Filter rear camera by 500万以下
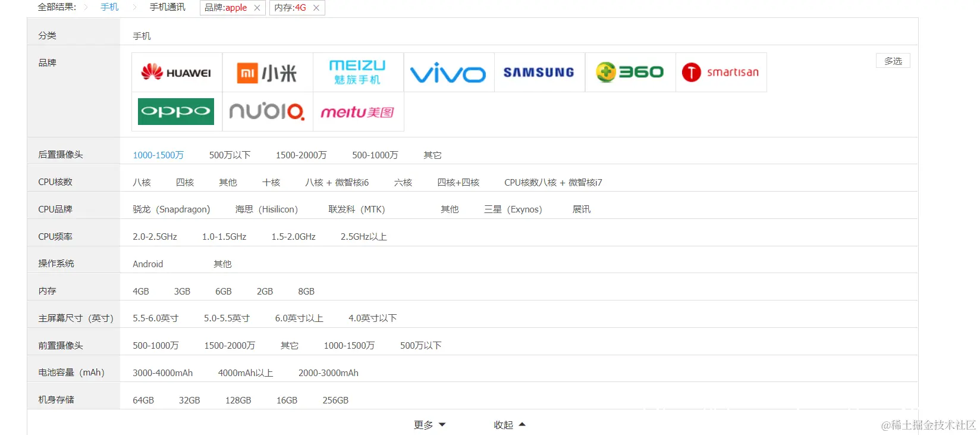980x435 pixels. coord(230,155)
